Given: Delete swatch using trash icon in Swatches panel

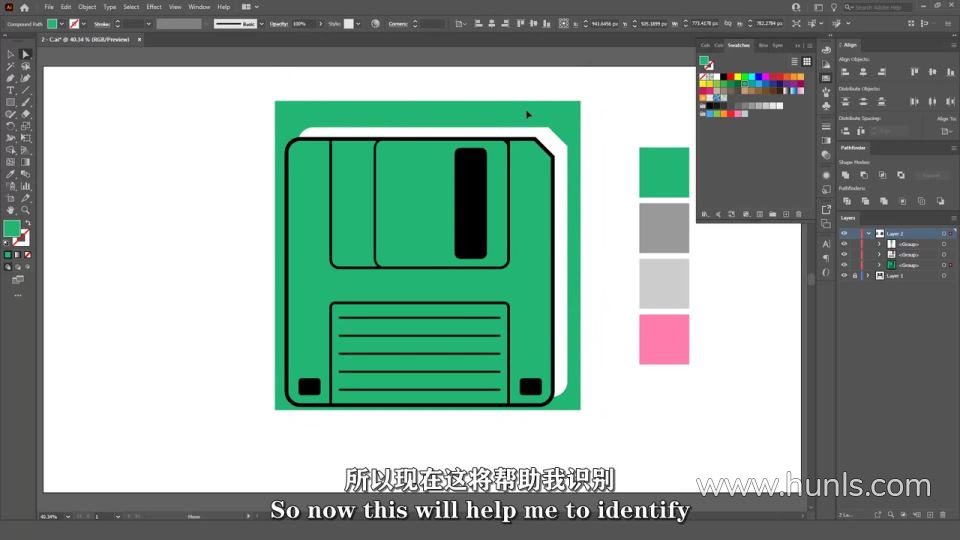Looking at the screenshot, I should coord(798,214).
